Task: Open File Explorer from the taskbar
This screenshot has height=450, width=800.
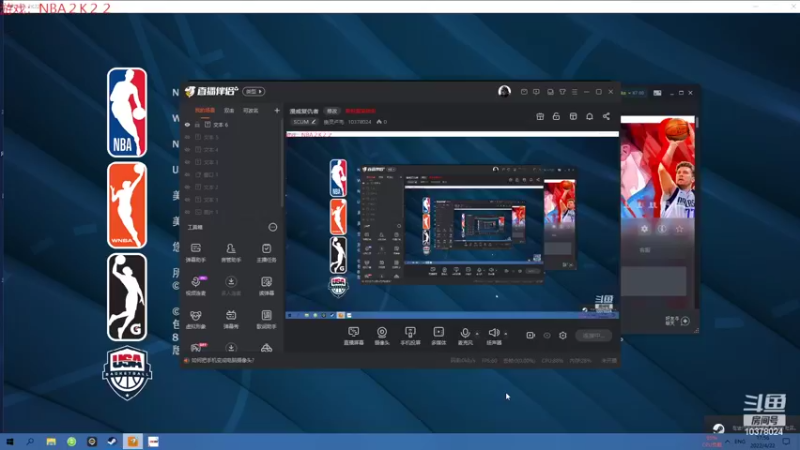Action: point(51,441)
